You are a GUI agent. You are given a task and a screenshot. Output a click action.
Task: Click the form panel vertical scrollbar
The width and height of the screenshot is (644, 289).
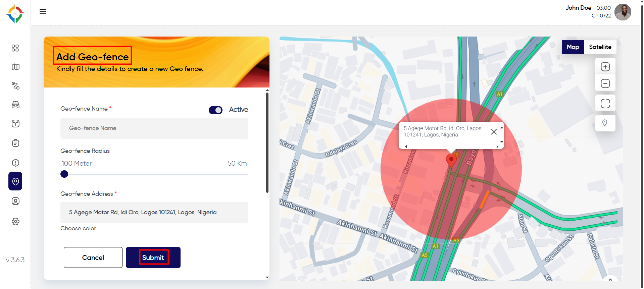(x=267, y=142)
